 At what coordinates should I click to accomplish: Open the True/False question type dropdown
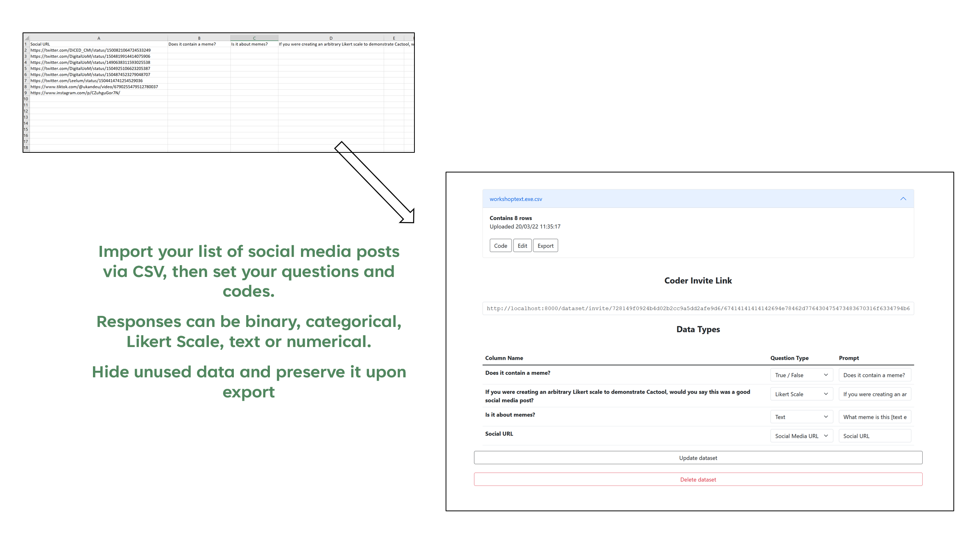[x=801, y=375]
